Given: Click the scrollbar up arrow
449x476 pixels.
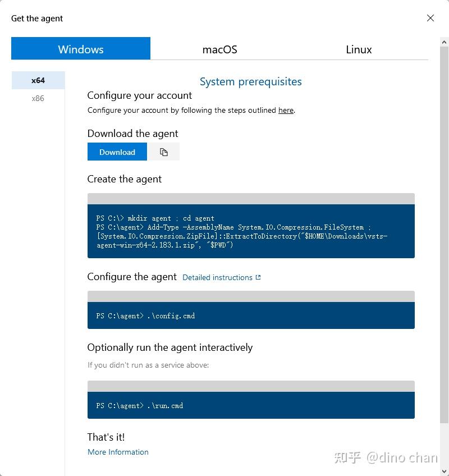Looking at the screenshot, I should 444,40.
